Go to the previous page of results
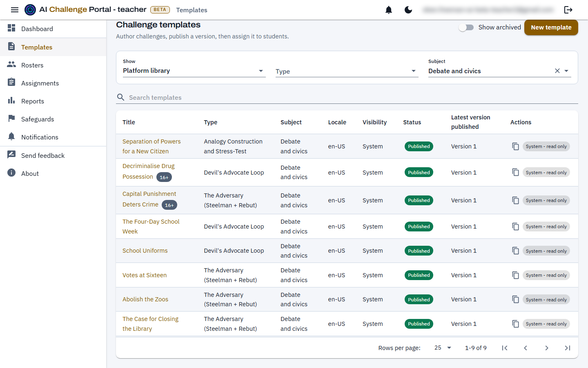 coord(526,348)
